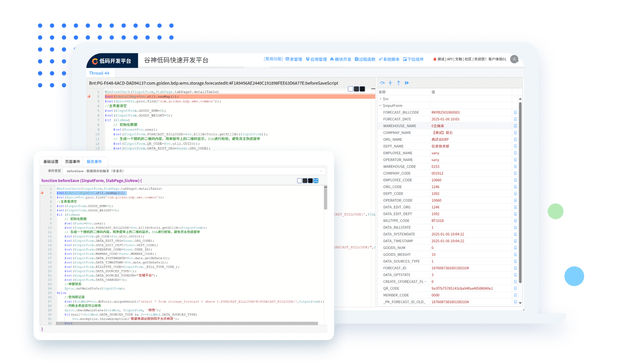
Task: Click the step into down-arrow icon
Action: click(x=390, y=83)
